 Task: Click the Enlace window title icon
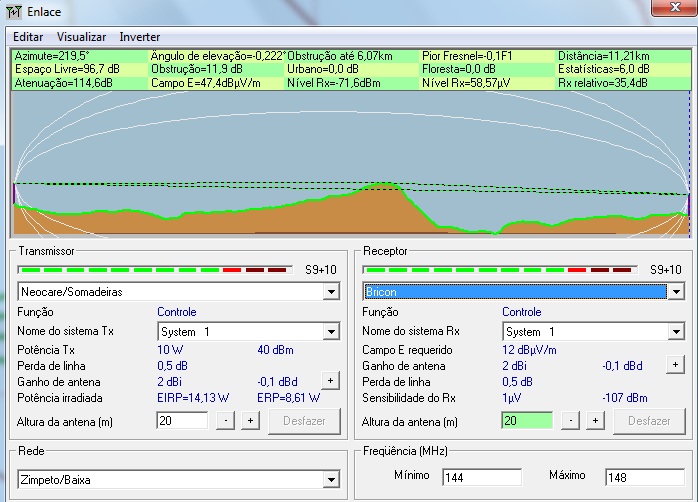tap(12, 12)
